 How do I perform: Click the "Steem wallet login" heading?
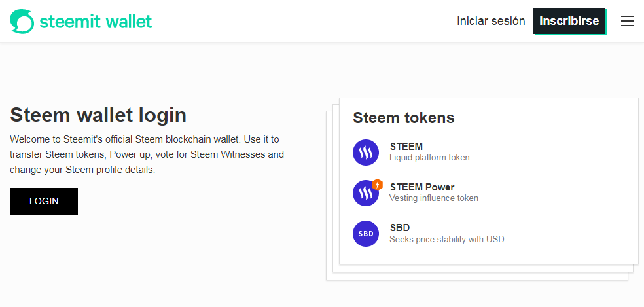(x=98, y=115)
